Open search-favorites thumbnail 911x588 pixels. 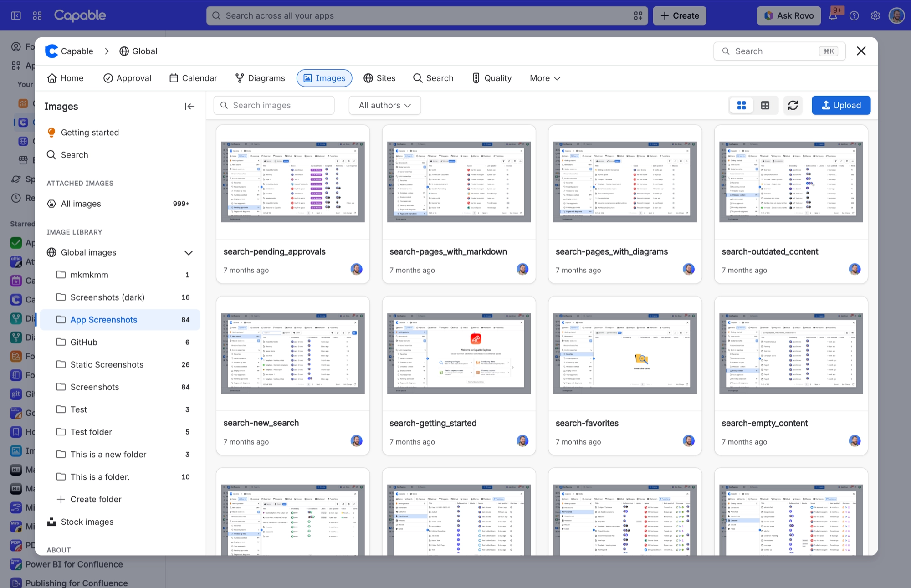click(x=625, y=353)
